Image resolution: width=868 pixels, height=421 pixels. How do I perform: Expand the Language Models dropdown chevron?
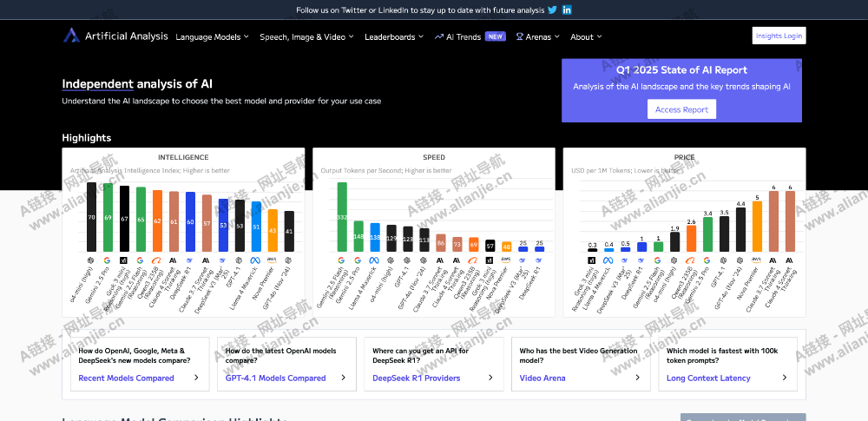[247, 37]
